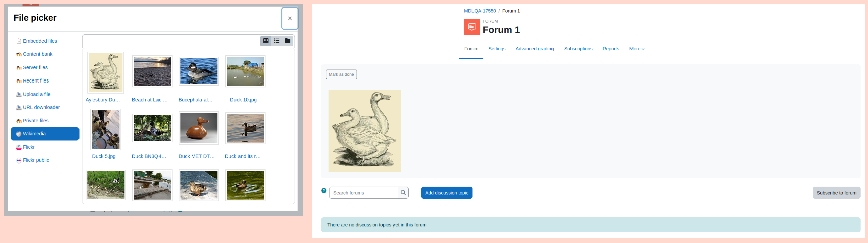Click Add discussion topic button

[x=447, y=193]
